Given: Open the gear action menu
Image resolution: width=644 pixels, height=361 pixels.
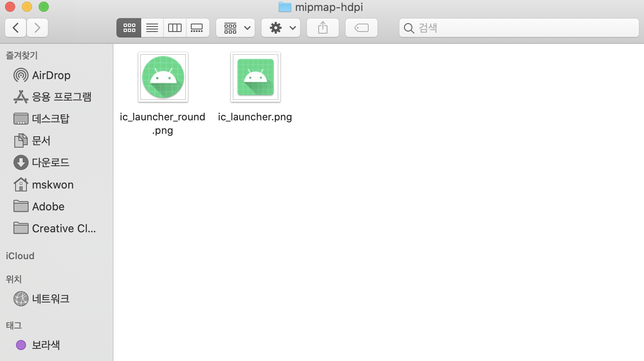Looking at the screenshot, I should click(x=281, y=28).
